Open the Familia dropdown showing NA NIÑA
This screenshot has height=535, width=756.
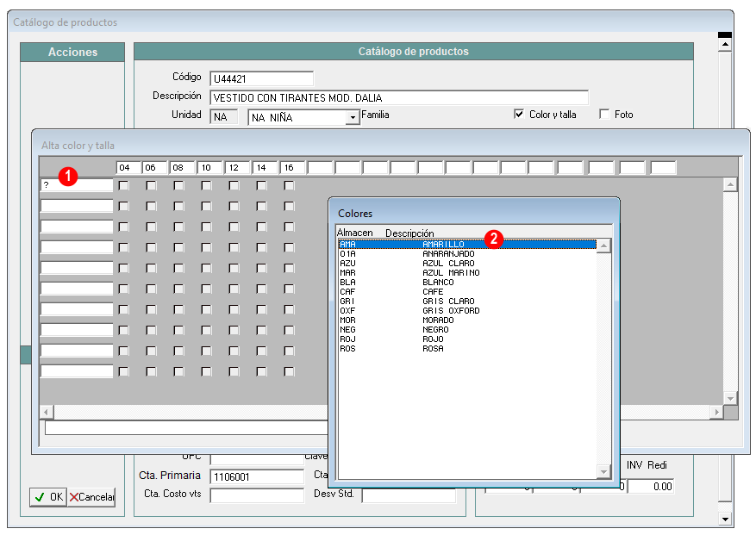pos(353,118)
